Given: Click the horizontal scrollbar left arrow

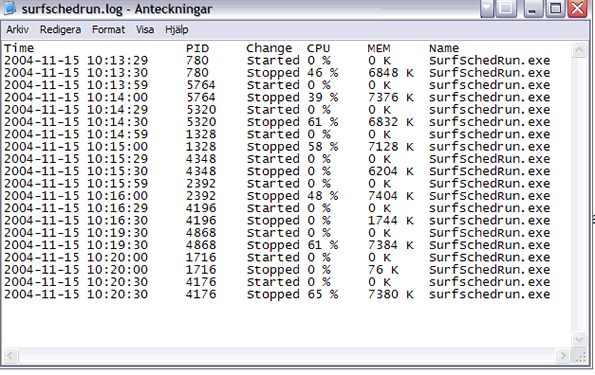Looking at the screenshot, I should click(10, 356).
